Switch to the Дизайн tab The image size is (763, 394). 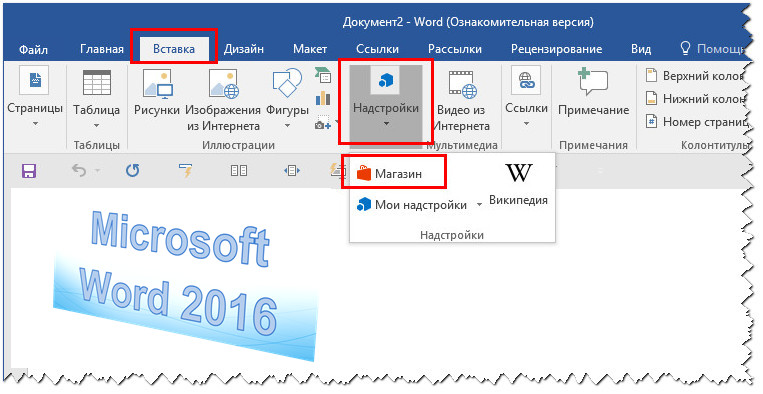click(x=244, y=49)
